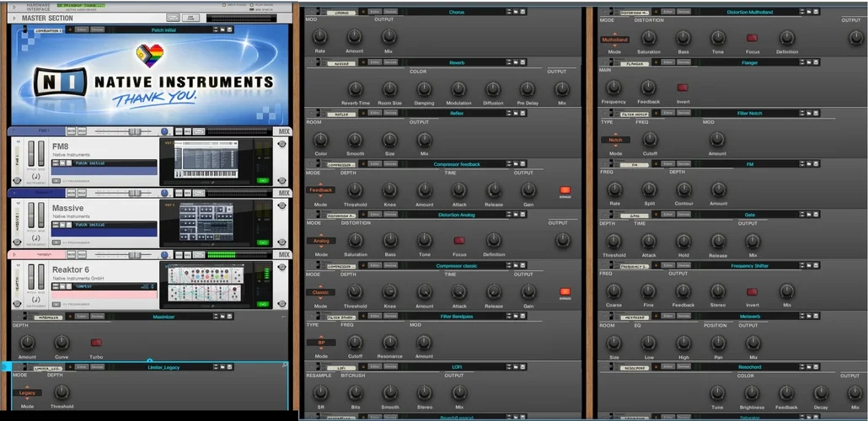Image resolution: width=868 pixels, height=421 pixels.
Task: Click the magnifier icon on the Limiter_Legacy device
Action: tap(285, 365)
